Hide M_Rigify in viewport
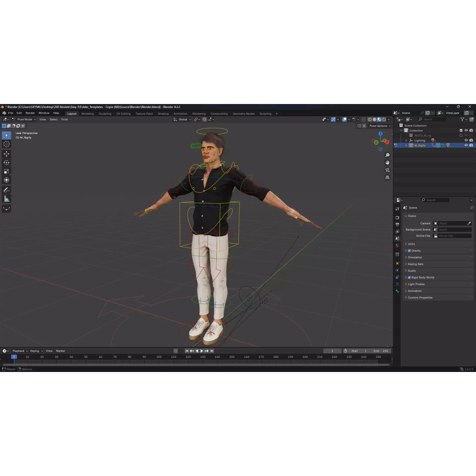This screenshot has height=476, width=476. point(466,145)
